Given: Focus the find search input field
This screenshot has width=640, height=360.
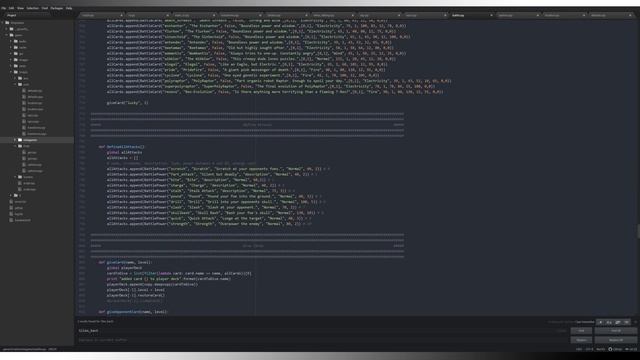Looking at the screenshot, I should coord(322,331).
